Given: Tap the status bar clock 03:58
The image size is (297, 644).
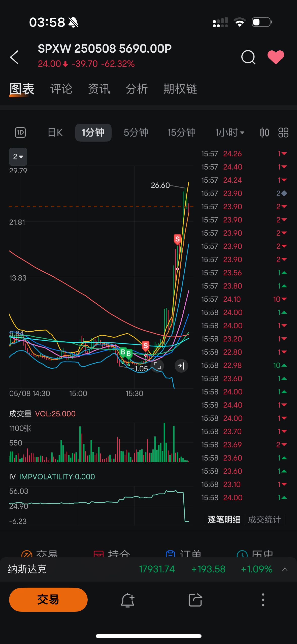Looking at the screenshot, I should click(x=47, y=22).
